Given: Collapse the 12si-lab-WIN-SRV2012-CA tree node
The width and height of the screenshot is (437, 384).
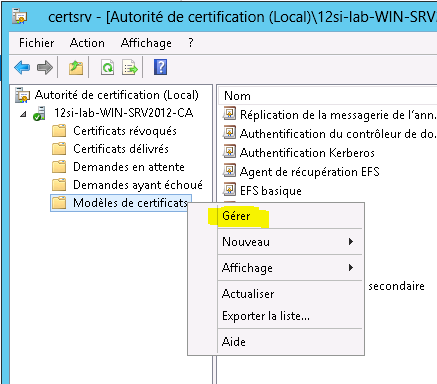Looking at the screenshot, I should (23, 114).
